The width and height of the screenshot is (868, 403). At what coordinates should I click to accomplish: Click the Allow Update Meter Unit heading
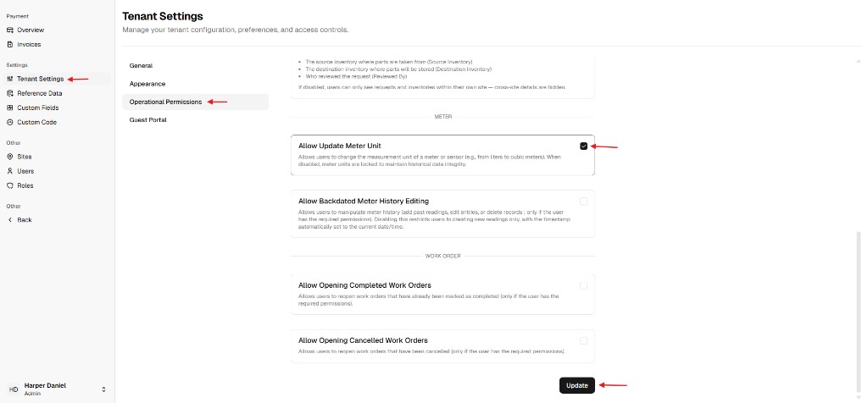pyautogui.click(x=339, y=146)
